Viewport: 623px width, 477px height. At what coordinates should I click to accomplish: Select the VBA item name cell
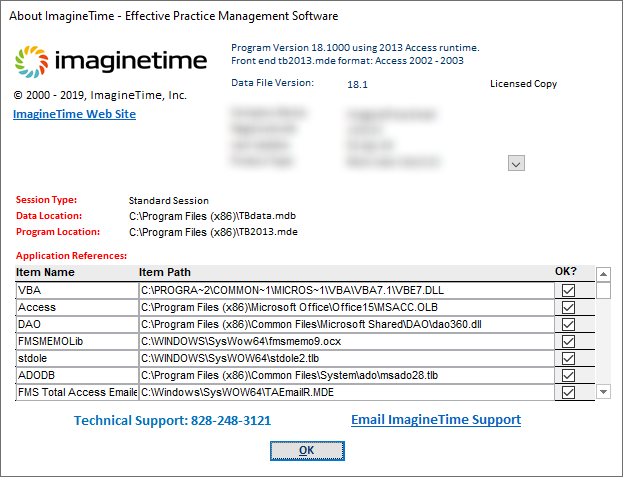coord(77,290)
